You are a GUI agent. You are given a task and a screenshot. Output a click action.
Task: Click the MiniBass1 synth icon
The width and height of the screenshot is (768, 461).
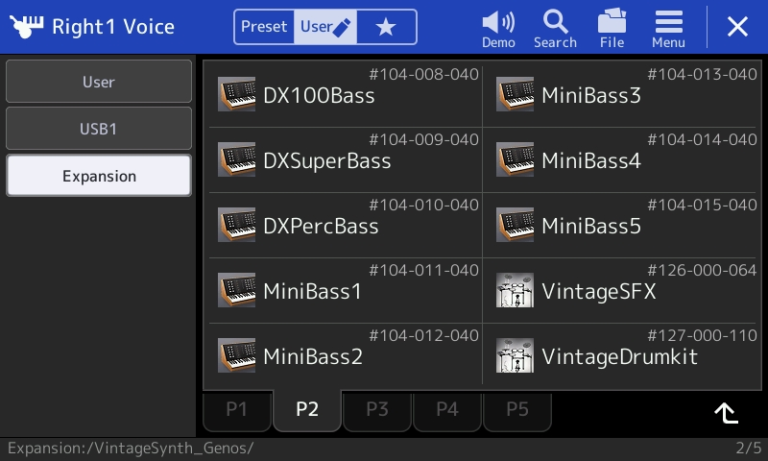coord(237,290)
